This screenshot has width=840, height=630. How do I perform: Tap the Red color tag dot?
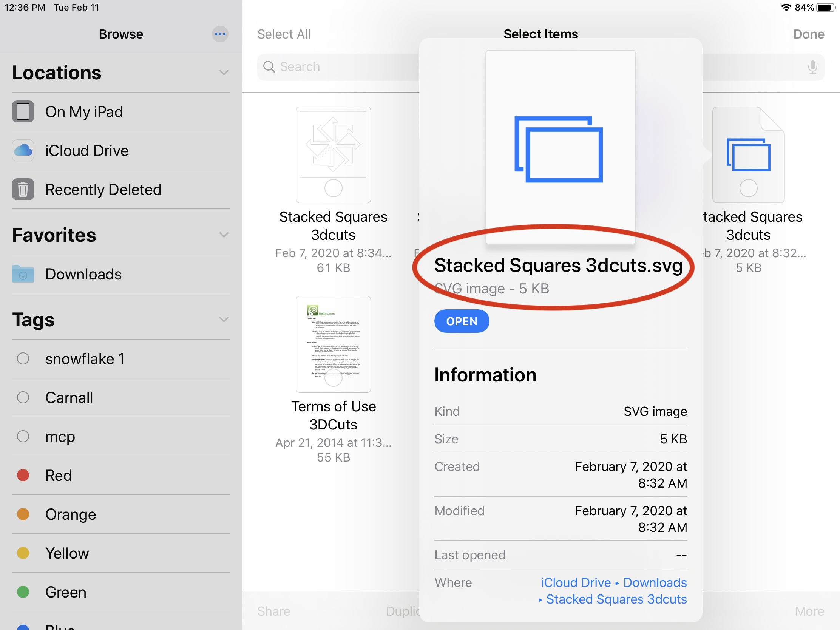[x=23, y=476]
